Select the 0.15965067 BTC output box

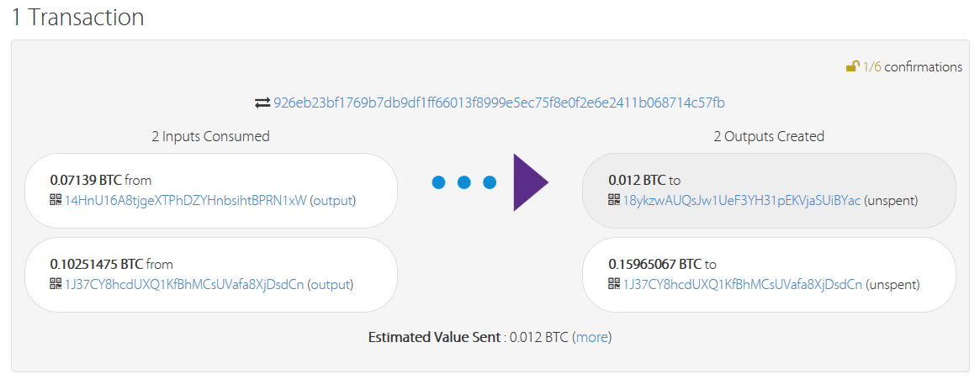pyautogui.click(x=769, y=274)
